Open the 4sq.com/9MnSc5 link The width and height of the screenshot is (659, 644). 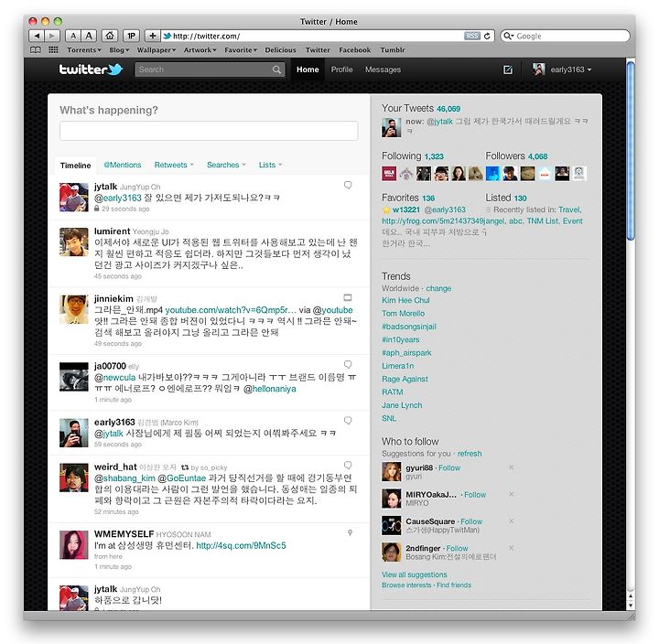pyautogui.click(x=241, y=545)
